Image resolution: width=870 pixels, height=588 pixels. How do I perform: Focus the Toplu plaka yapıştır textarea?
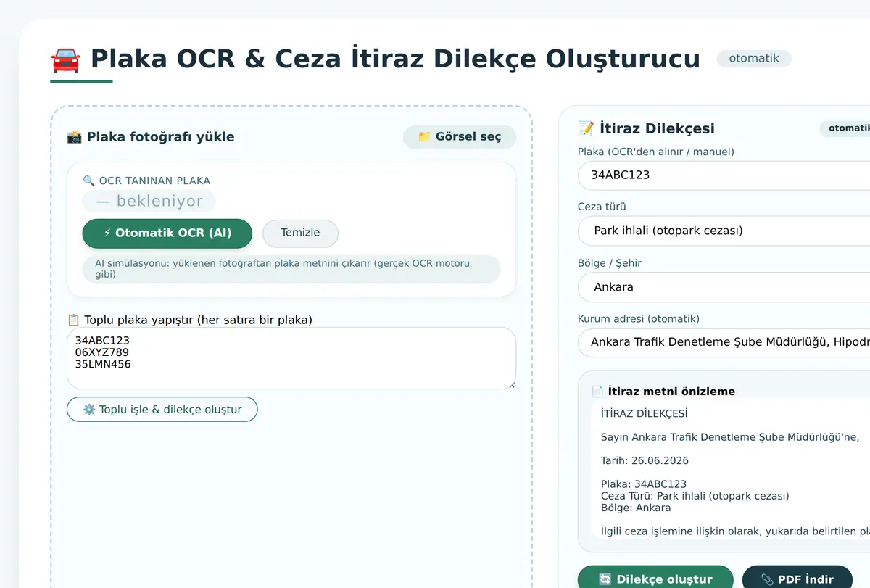[291, 358]
